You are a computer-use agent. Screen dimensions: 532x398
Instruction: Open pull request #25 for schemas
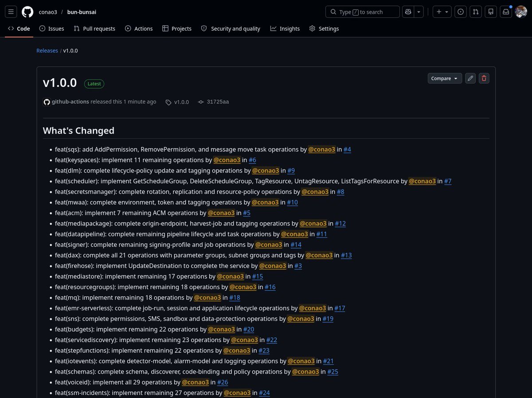[332, 371]
